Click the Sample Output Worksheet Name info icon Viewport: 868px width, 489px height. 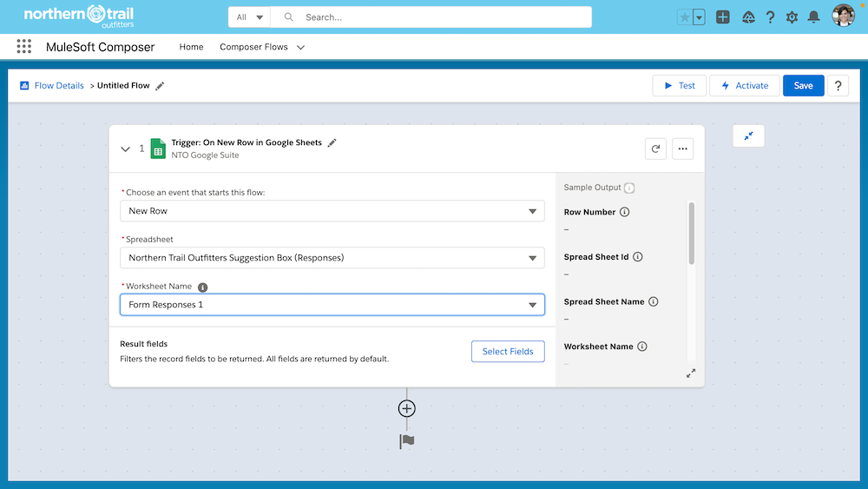click(642, 347)
